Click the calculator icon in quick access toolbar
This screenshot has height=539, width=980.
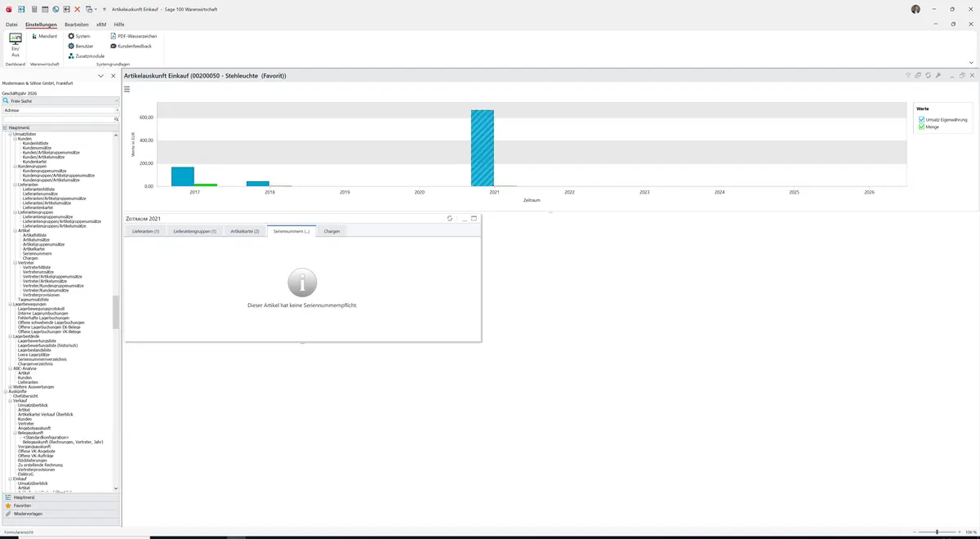pyautogui.click(x=33, y=9)
